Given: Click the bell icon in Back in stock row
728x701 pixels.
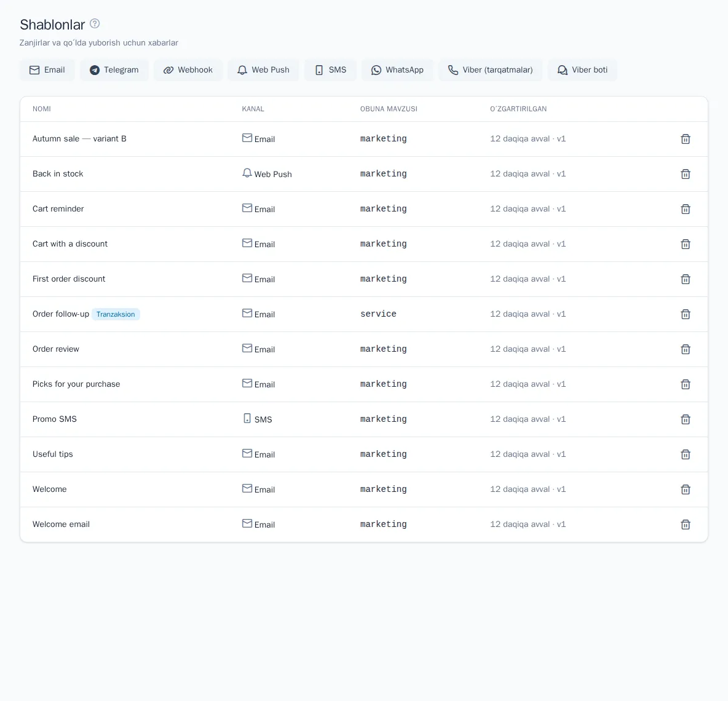Looking at the screenshot, I should (247, 173).
